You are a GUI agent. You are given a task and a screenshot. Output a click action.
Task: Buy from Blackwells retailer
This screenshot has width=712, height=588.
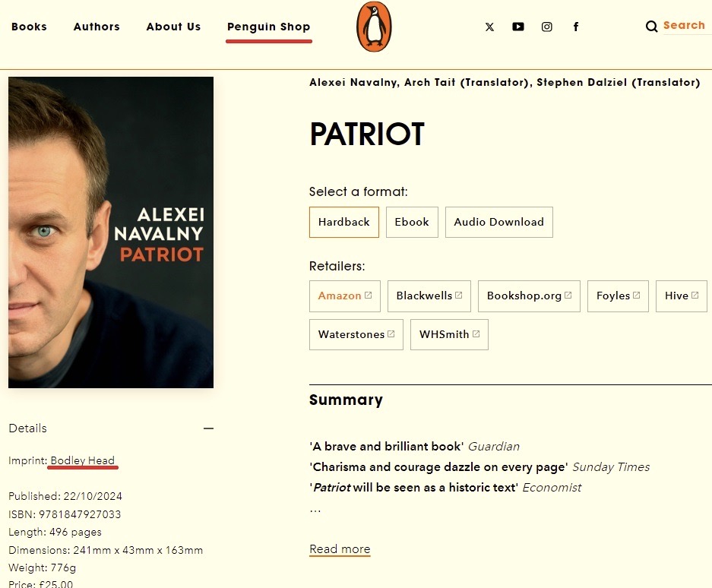429,296
